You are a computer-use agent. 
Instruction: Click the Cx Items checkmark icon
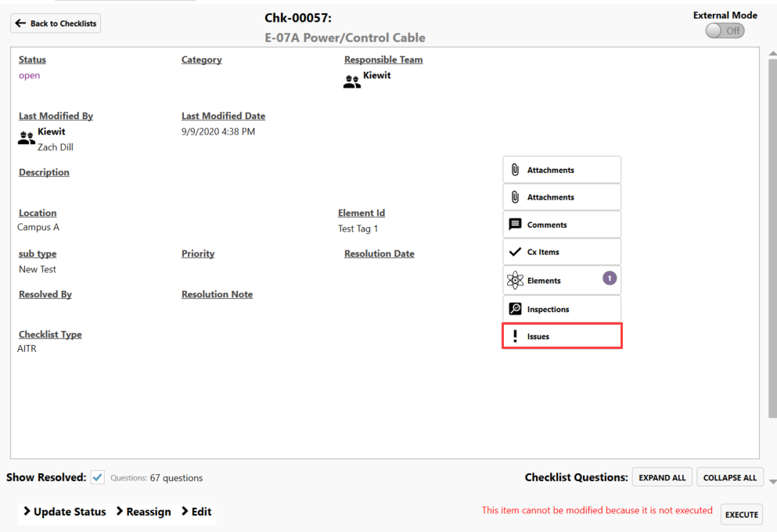[x=515, y=252]
